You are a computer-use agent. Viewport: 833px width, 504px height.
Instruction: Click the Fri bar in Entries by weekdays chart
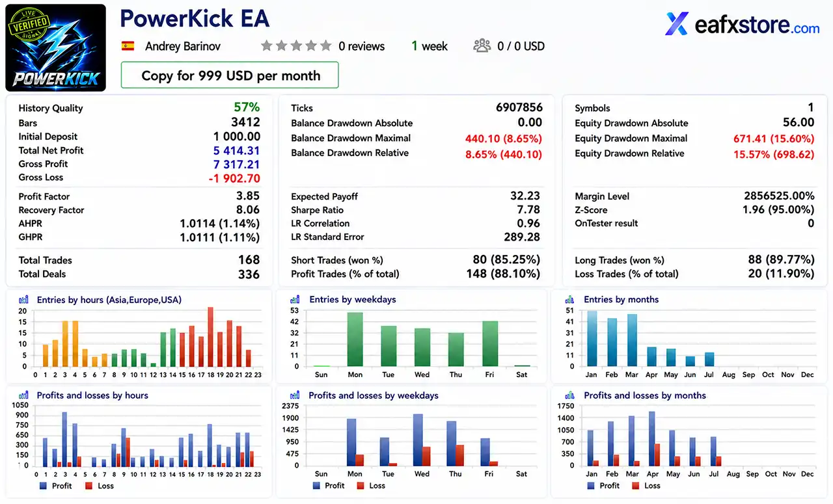490,344
